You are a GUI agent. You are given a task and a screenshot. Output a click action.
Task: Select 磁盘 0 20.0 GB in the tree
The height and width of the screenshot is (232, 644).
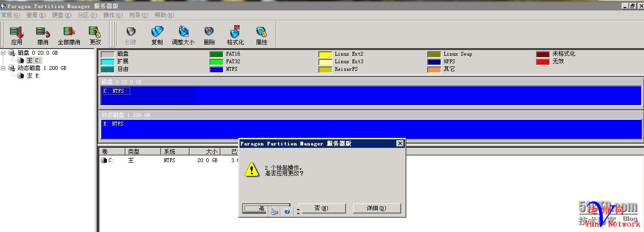(x=38, y=53)
